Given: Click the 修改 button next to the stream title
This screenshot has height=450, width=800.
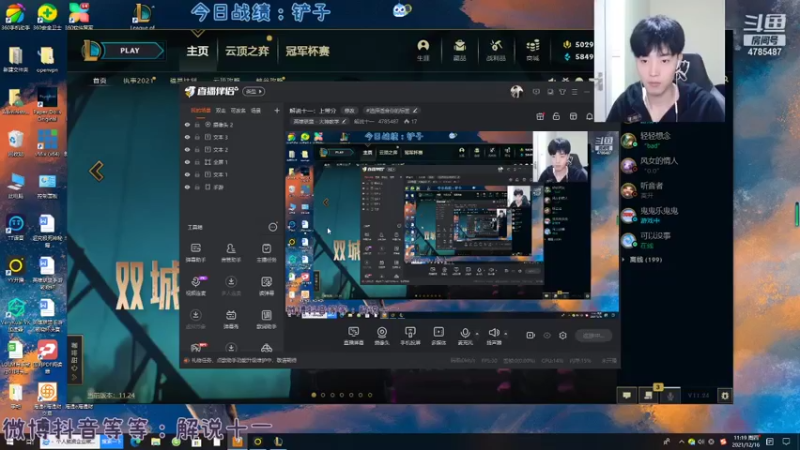Looking at the screenshot, I should pos(349,111).
